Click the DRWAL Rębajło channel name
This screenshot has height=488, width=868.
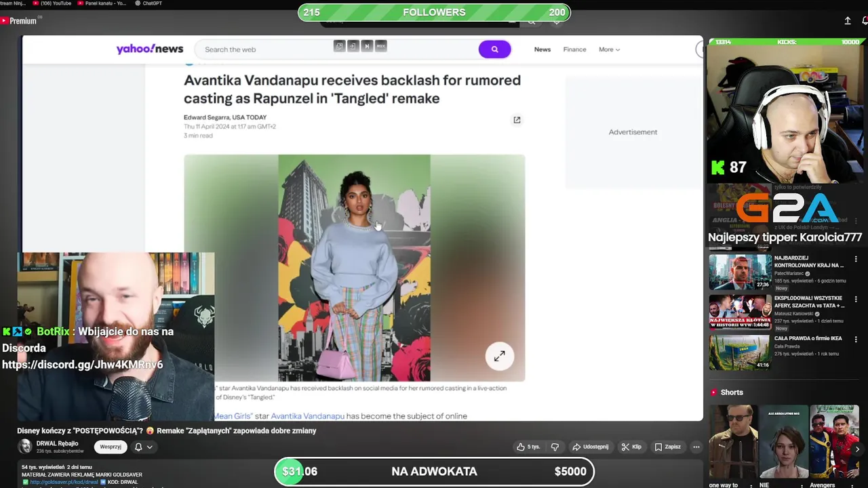coord(57,443)
